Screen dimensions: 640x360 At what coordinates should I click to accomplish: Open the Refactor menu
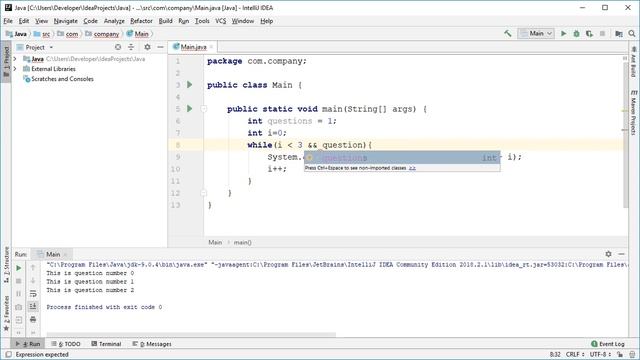pos(141,21)
